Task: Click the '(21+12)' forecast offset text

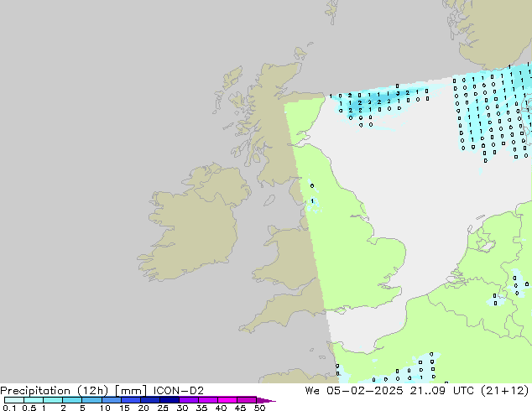Action: [505, 391]
